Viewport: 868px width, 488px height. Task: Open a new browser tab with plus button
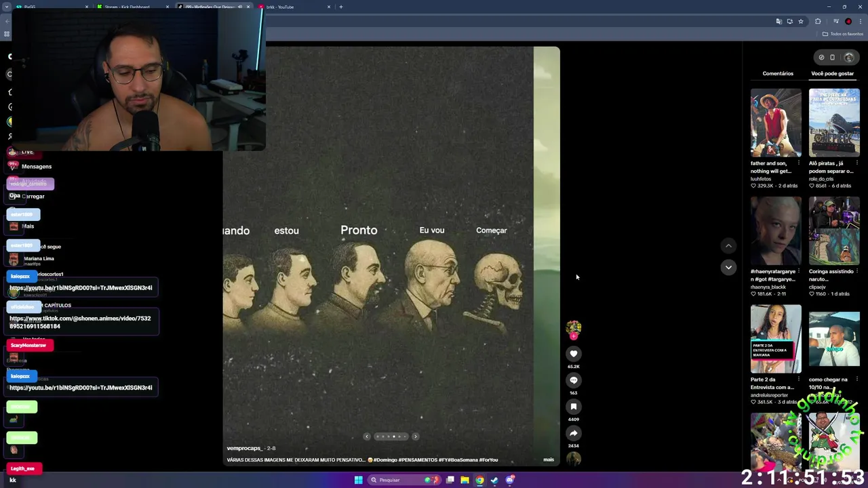point(341,7)
